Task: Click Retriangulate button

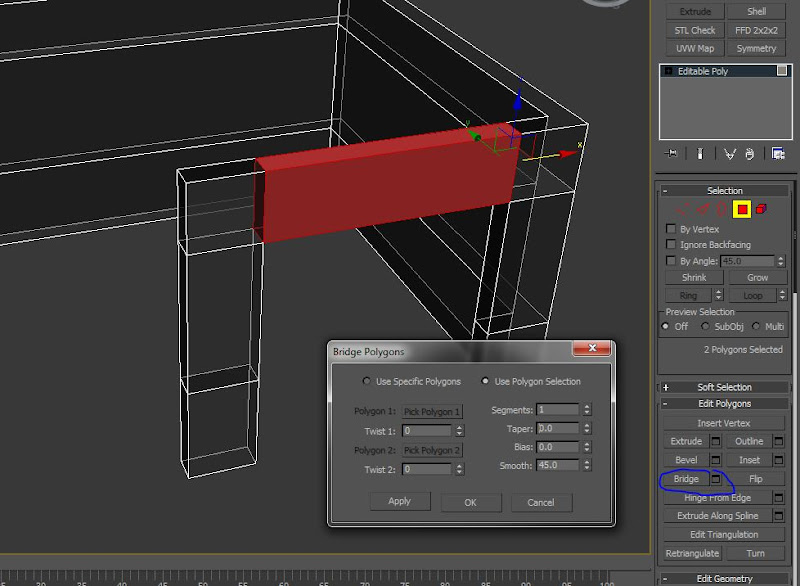Action: (692, 553)
